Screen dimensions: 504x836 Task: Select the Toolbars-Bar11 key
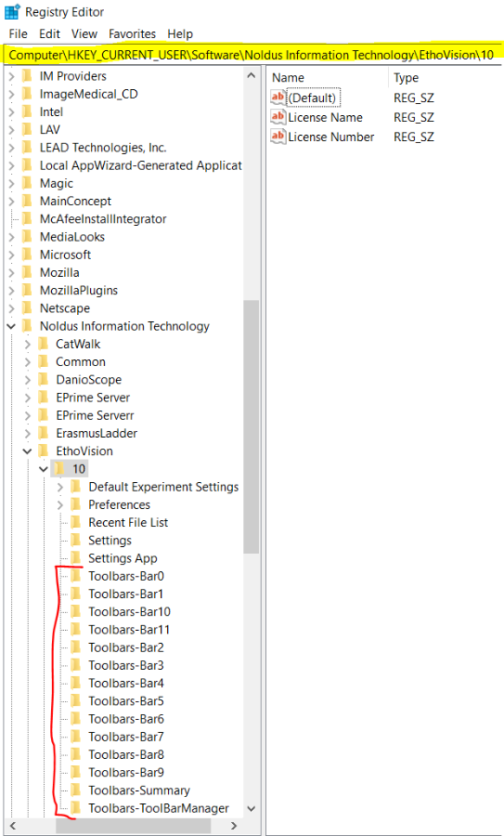tap(129, 630)
